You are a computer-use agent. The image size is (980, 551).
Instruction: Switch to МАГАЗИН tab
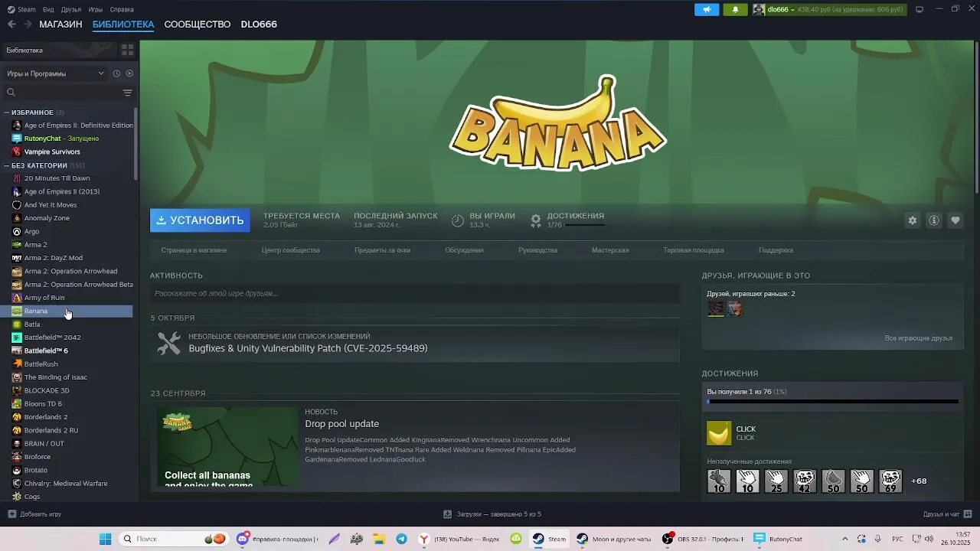pos(60,24)
